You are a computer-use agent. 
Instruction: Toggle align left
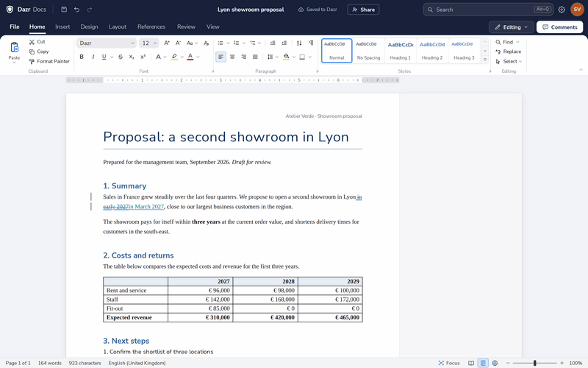[x=221, y=57]
